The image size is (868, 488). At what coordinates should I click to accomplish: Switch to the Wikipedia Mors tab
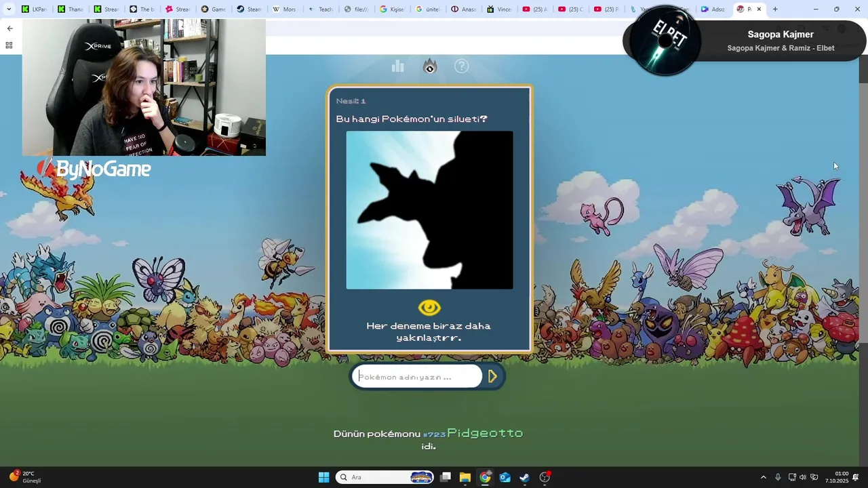(x=285, y=9)
